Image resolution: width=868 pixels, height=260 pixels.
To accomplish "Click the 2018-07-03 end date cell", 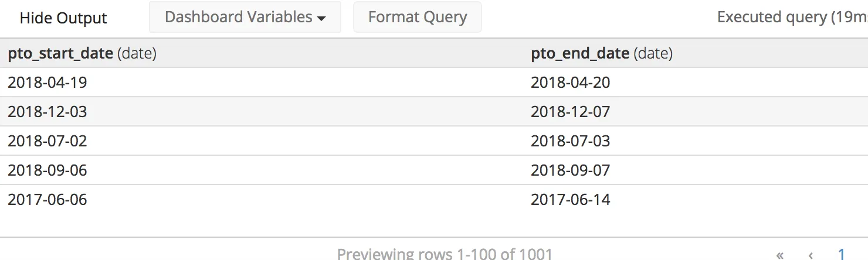I will pyautogui.click(x=571, y=141).
